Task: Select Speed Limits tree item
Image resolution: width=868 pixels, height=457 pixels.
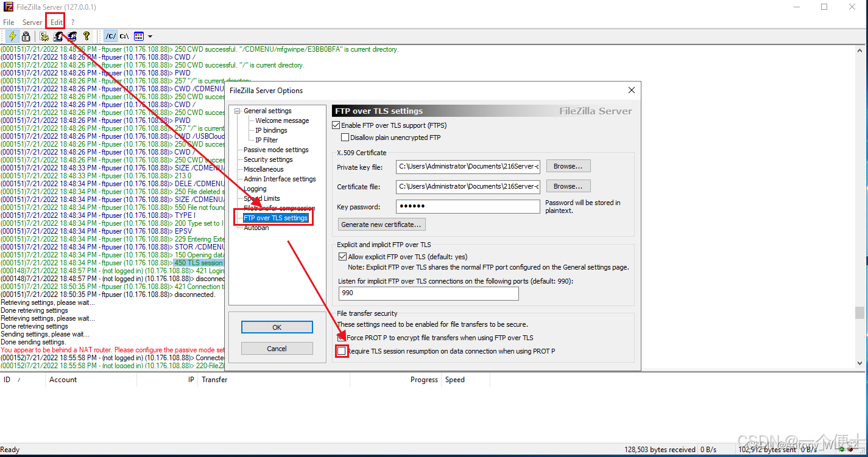Action: tap(262, 198)
